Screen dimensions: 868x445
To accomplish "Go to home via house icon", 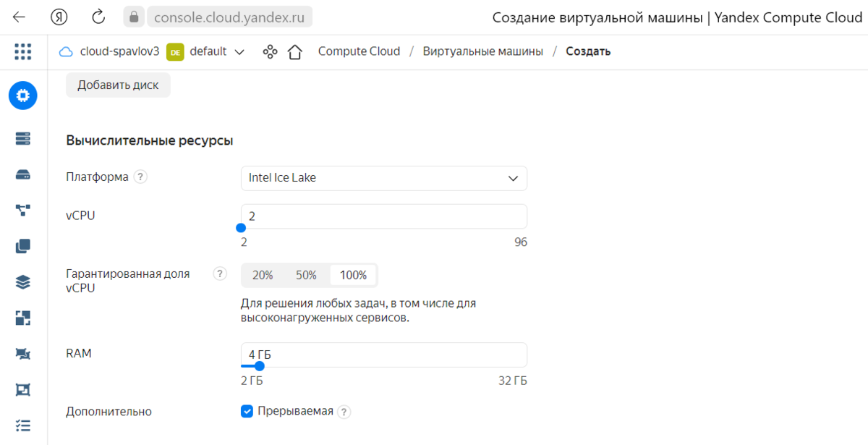I will (x=294, y=51).
